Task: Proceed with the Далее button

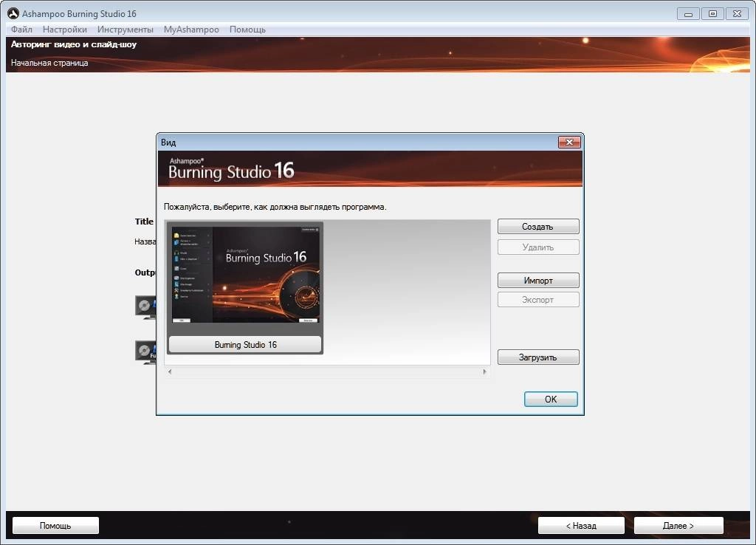Action: [678, 526]
